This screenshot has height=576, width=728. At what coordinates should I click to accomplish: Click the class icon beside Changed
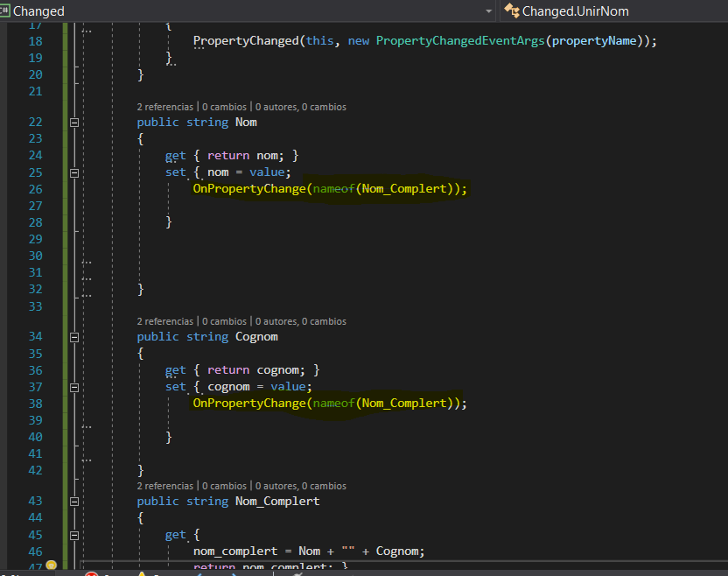tap(5, 11)
